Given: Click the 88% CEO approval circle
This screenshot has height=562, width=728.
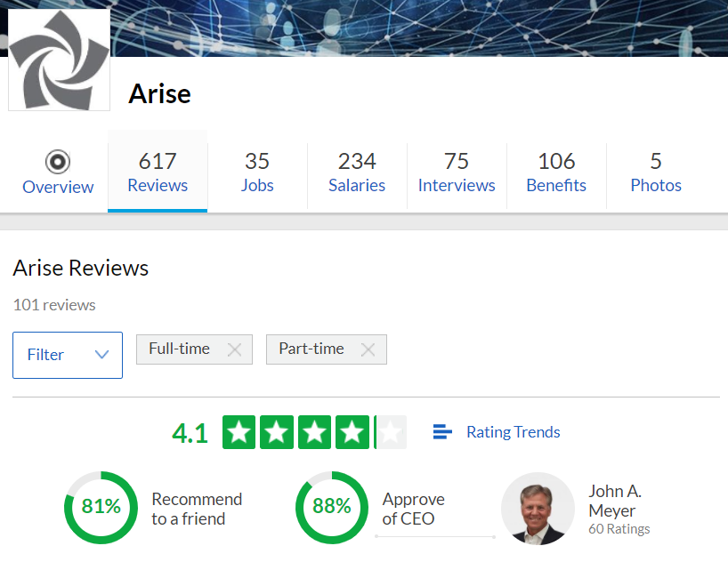Looking at the screenshot, I should pyautogui.click(x=331, y=507).
